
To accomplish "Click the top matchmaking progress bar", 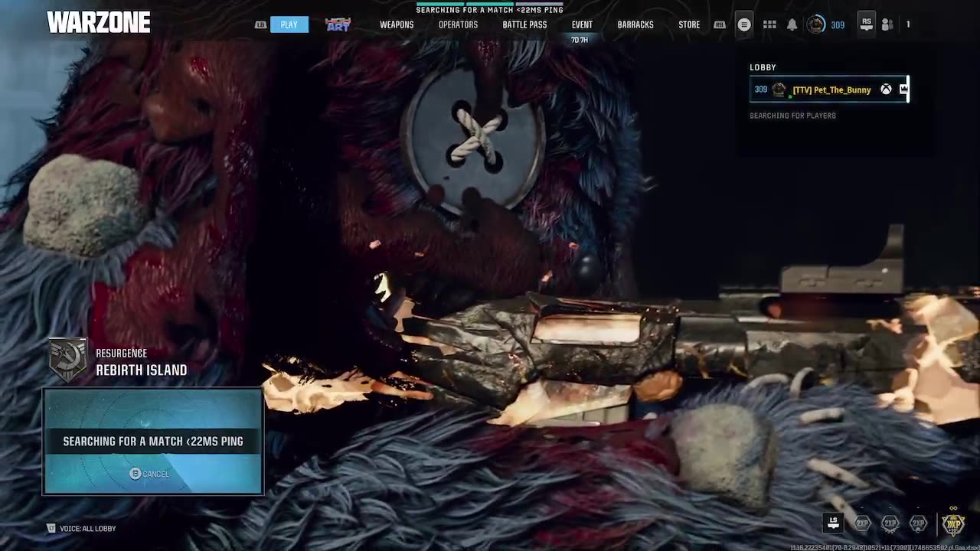I will click(490, 2).
